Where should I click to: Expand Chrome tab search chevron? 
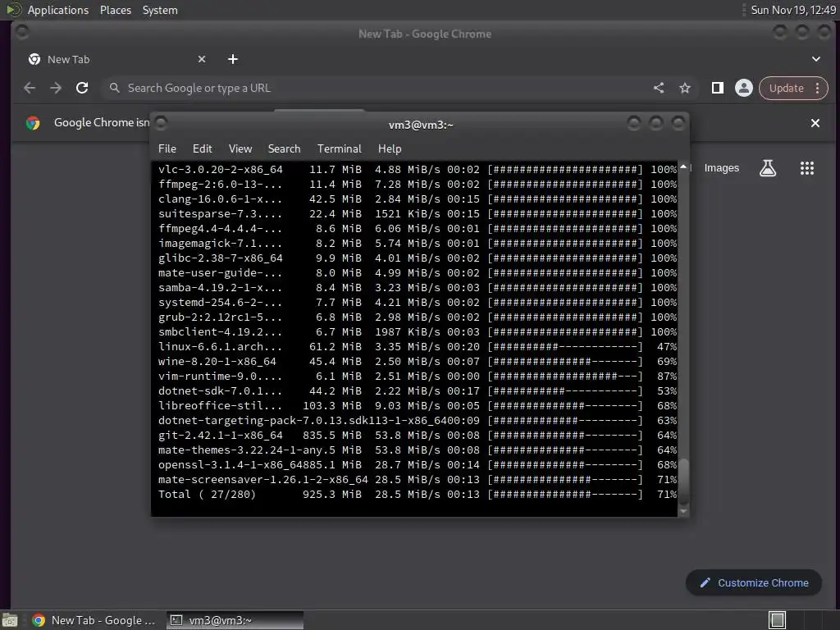tap(816, 59)
